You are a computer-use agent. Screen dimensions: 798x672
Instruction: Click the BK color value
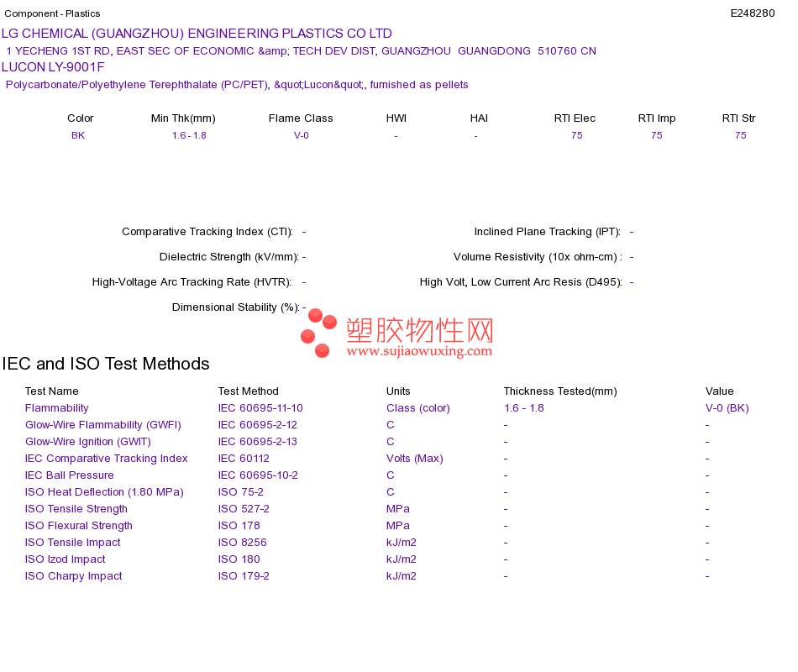click(78, 135)
